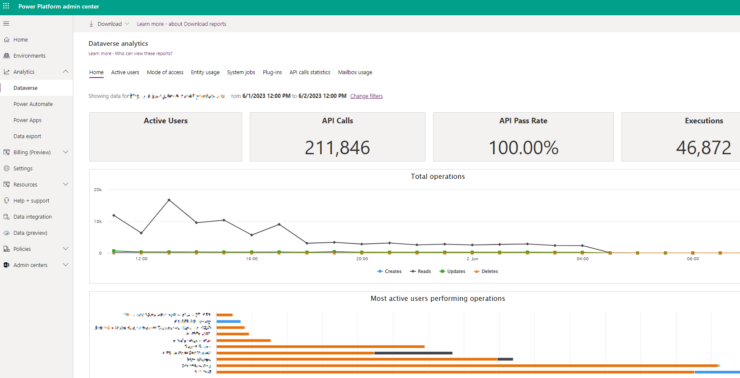Switch to the Active users tab
740x378 pixels.
coord(125,72)
